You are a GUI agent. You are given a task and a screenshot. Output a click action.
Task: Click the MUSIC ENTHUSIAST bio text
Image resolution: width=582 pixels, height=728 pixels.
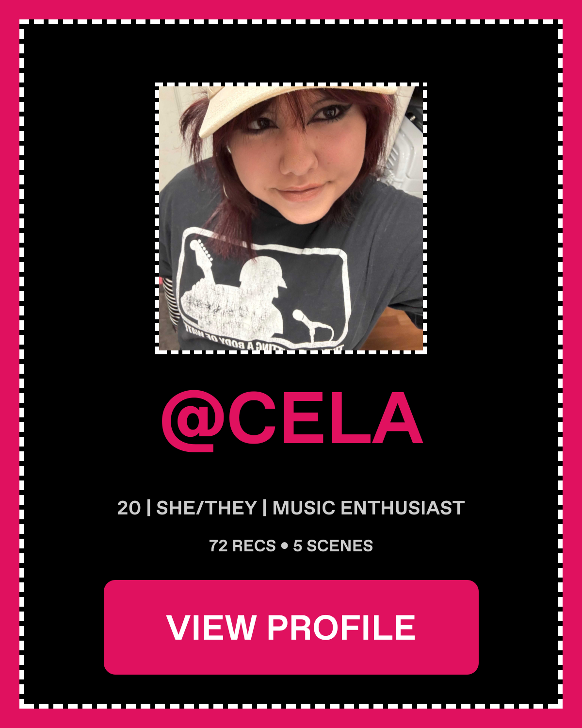[369, 508]
